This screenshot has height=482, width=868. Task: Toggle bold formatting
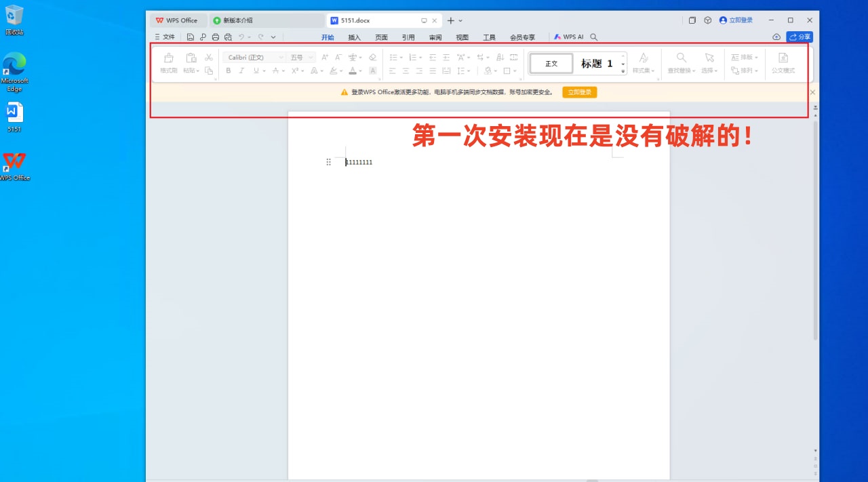(229, 71)
